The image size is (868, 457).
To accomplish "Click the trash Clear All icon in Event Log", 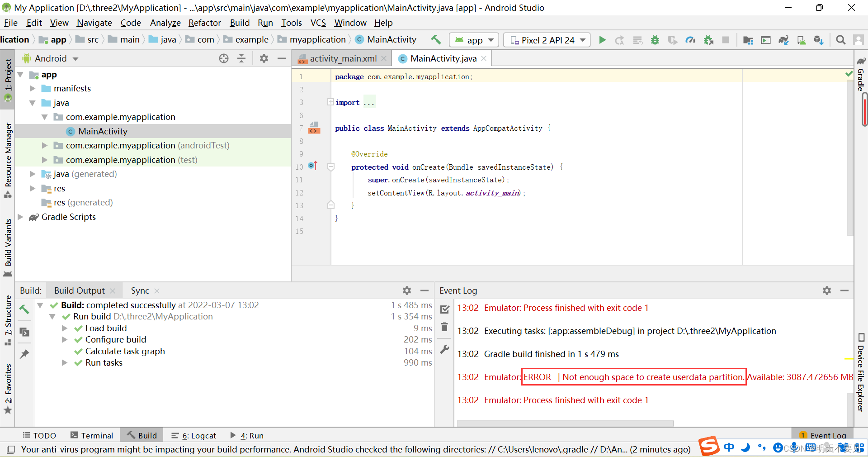I will coord(445,327).
